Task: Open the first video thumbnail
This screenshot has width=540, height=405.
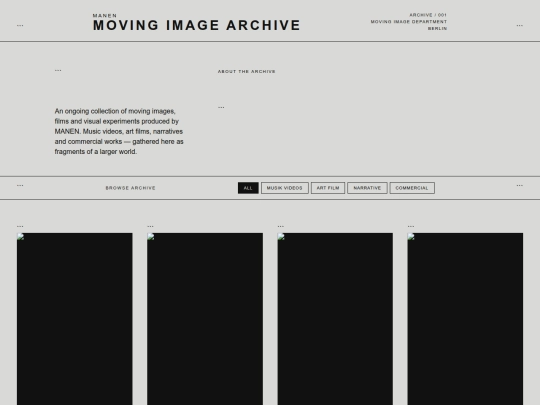Action: pos(75,319)
